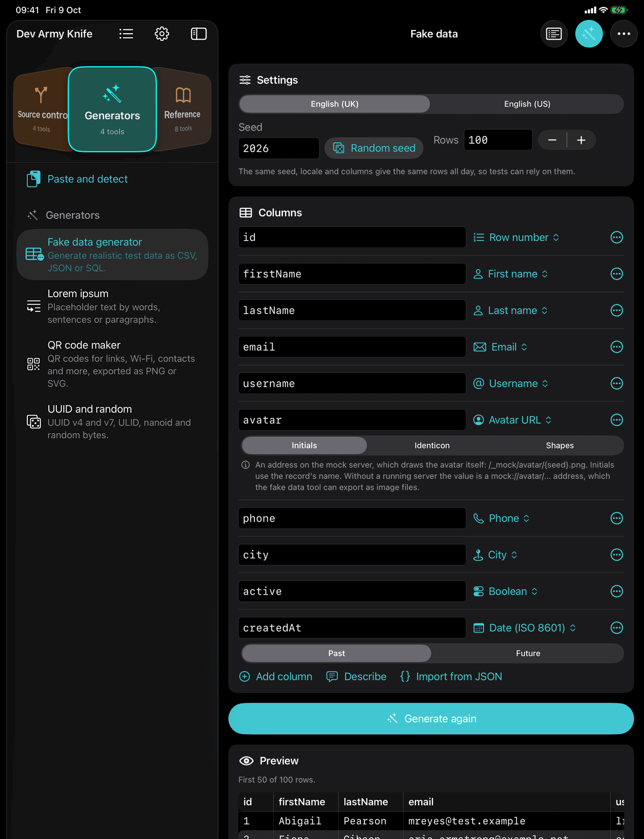Image resolution: width=644 pixels, height=839 pixels.
Task: Click the QR code maker icon
Action: [34, 364]
